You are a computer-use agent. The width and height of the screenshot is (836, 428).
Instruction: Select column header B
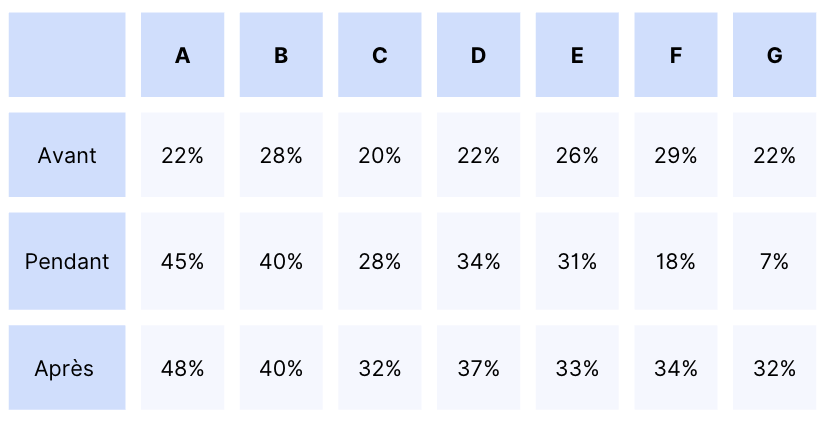[281, 55]
